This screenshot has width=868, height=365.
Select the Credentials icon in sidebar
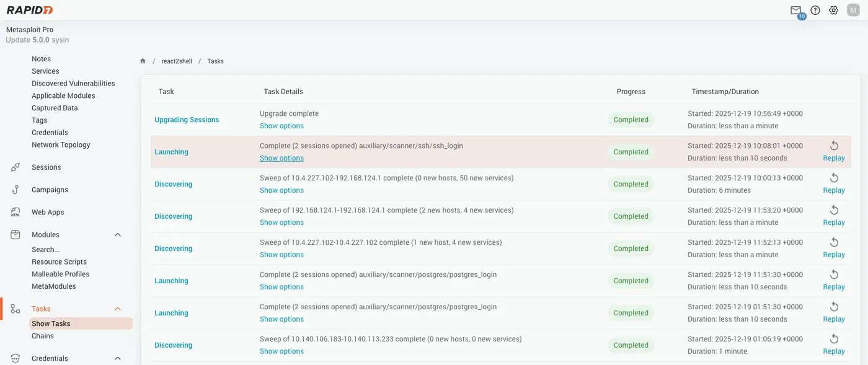point(15,358)
